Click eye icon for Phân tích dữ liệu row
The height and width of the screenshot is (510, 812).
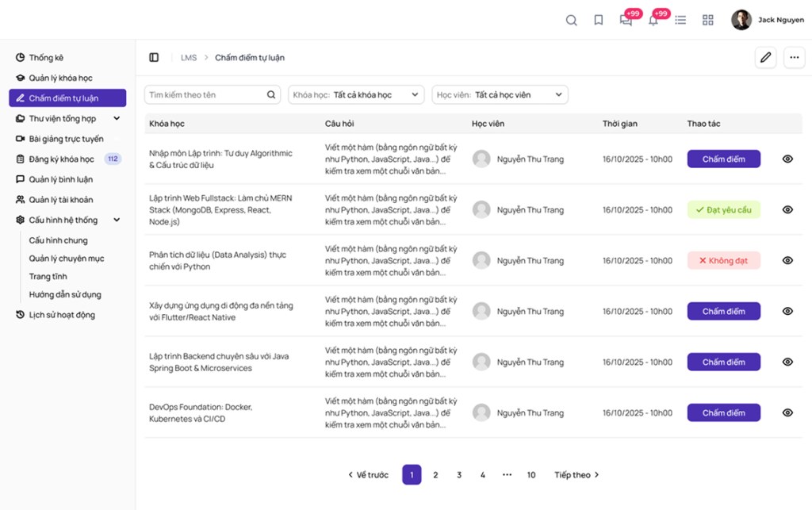coord(787,260)
